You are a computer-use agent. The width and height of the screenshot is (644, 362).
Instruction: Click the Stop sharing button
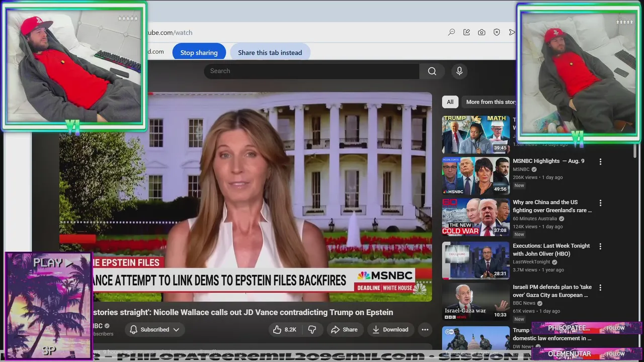click(x=199, y=52)
